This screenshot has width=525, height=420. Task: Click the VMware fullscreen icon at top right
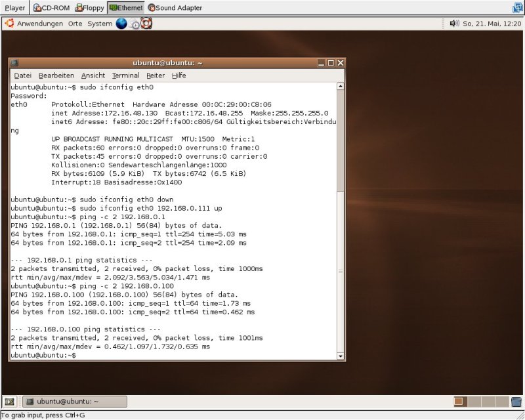pyautogui.click(x=516, y=8)
